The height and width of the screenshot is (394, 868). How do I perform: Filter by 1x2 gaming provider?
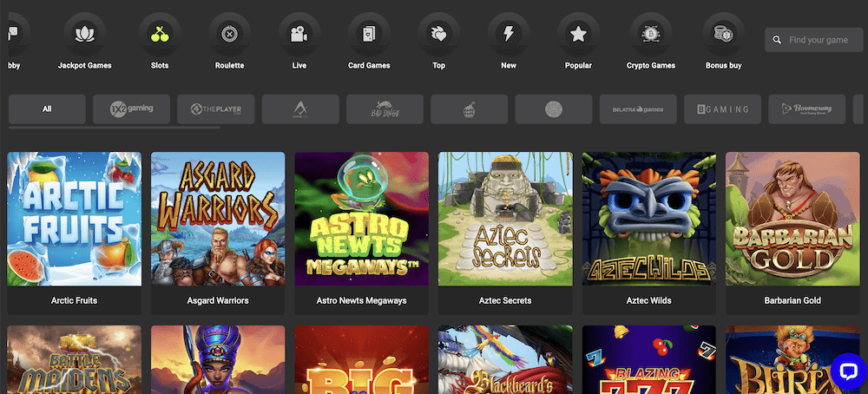pos(132,109)
